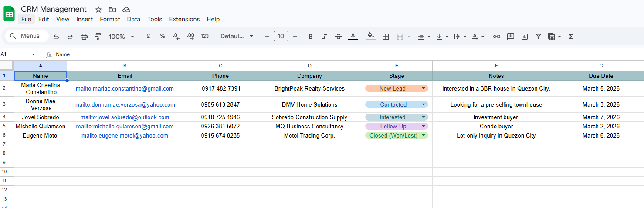Insert a comment
Viewport: 644px width, 208px height.
tap(511, 37)
